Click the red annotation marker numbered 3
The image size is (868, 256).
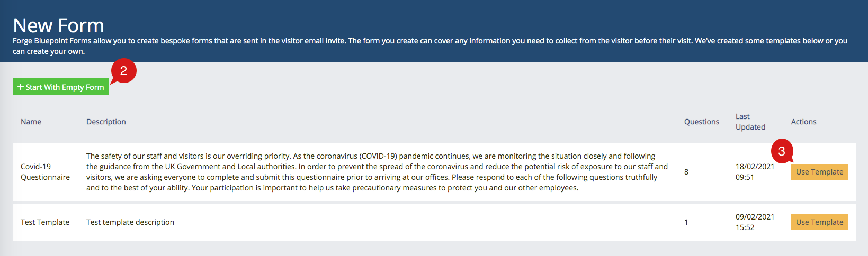pos(782,151)
